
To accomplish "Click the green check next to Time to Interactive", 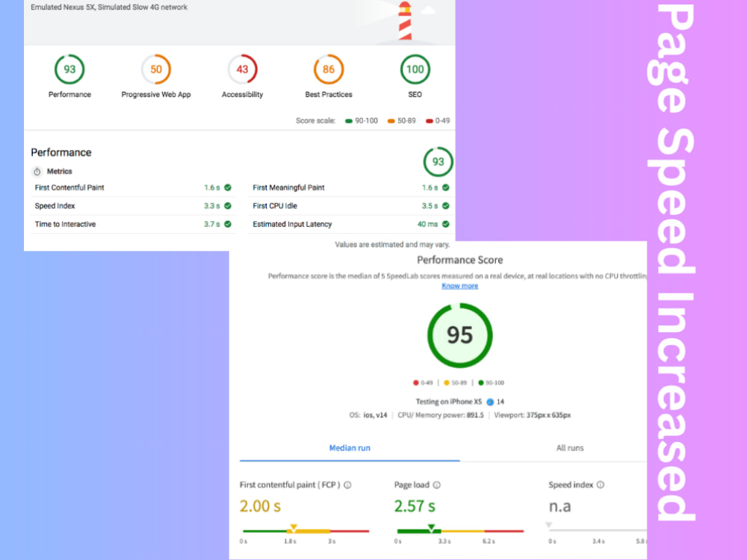I will tap(228, 224).
